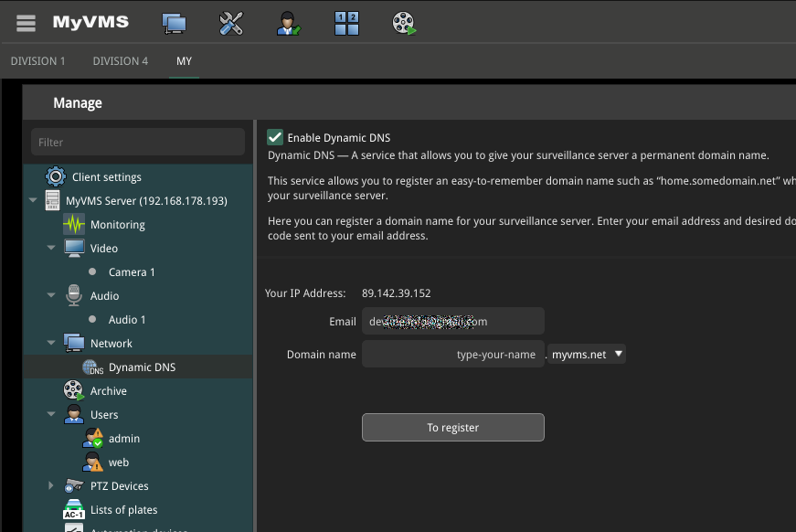This screenshot has height=532, width=796.
Task: Open the wrench and screwdriver settings tool
Action: click(231, 23)
